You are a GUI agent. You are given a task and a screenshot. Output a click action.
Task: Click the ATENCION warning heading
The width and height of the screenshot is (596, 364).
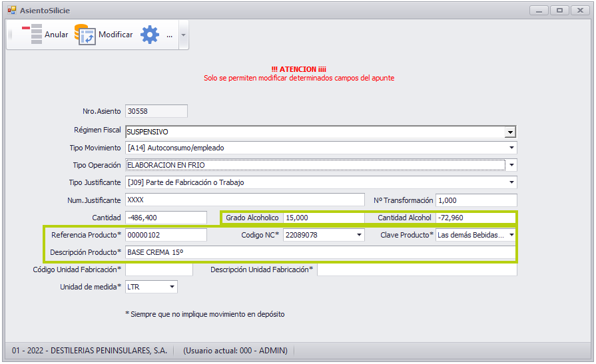coord(299,69)
